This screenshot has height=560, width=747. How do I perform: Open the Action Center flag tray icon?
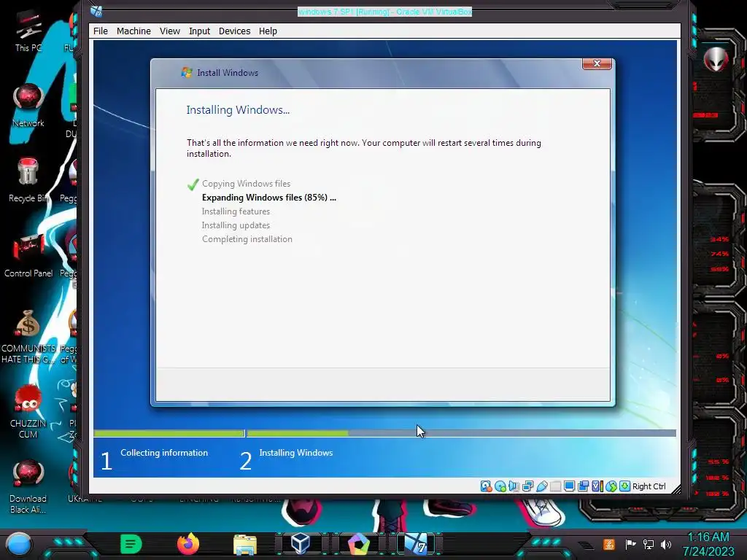630,544
